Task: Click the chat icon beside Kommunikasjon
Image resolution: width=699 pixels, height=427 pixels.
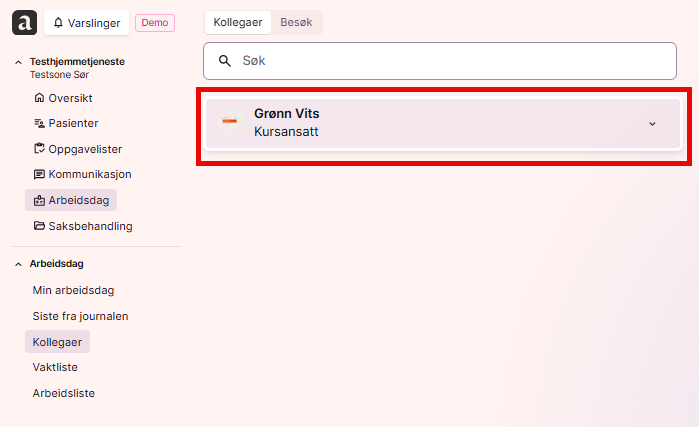Action: pyautogui.click(x=39, y=174)
